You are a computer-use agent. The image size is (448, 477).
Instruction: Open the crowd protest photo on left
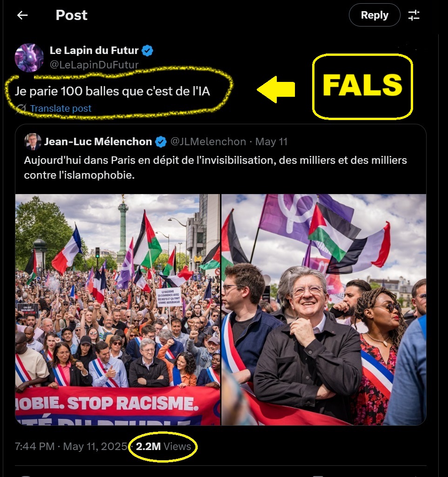pyautogui.click(x=117, y=309)
